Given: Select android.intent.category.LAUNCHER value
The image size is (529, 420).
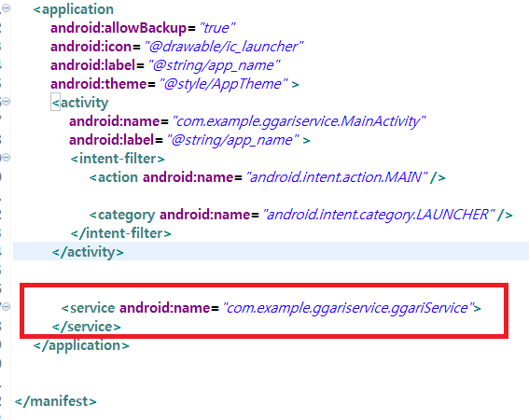Looking at the screenshot, I should tap(379, 215).
